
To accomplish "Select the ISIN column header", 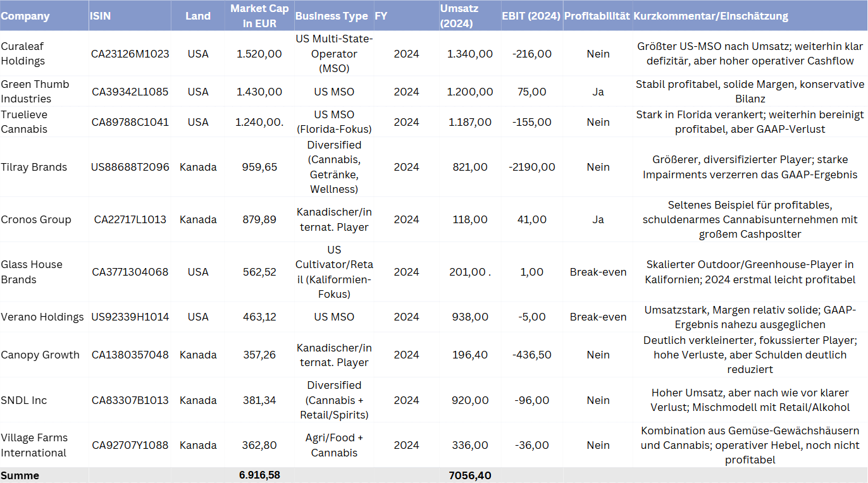I will click(x=100, y=16).
